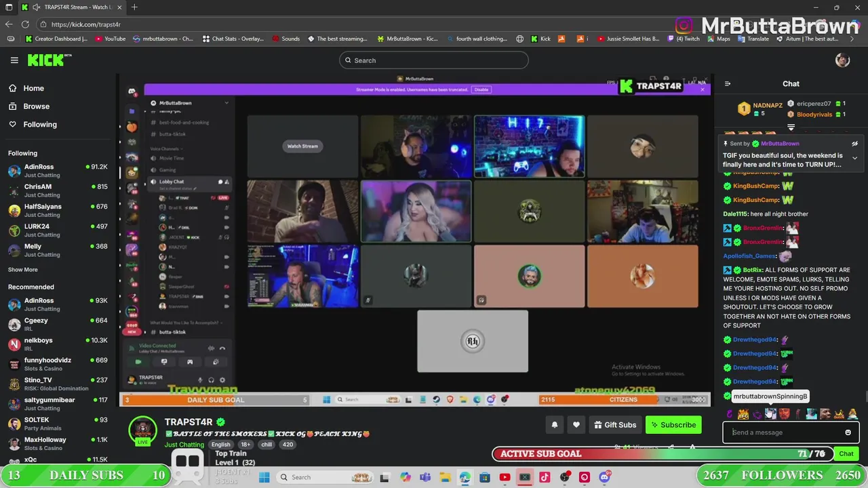This screenshot has height=488, width=868.
Task: Open the Kick hamburger menu
Action: pyautogui.click(x=14, y=60)
